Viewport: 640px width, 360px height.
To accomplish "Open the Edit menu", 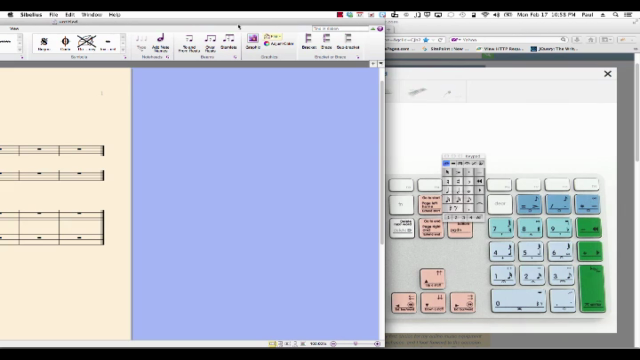I will (x=70, y=15).
